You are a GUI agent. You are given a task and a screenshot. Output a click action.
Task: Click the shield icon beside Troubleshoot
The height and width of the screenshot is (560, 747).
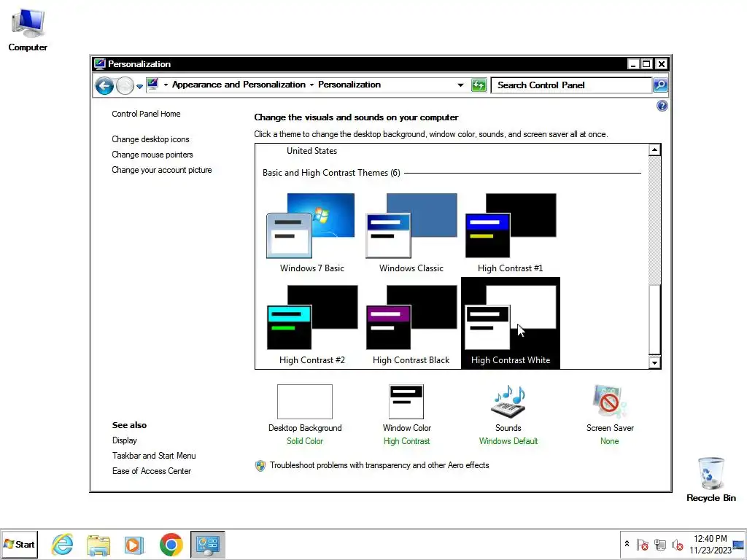[x=260, y=466]
